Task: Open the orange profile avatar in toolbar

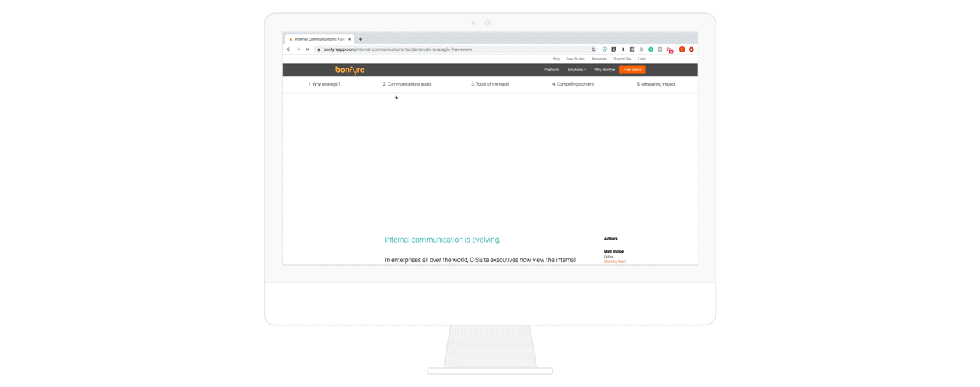Action: (682, 49)
